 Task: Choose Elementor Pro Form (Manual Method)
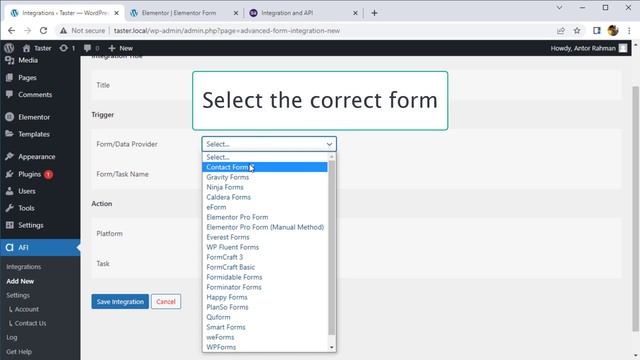pyautogui.click(x=264, y=227)
